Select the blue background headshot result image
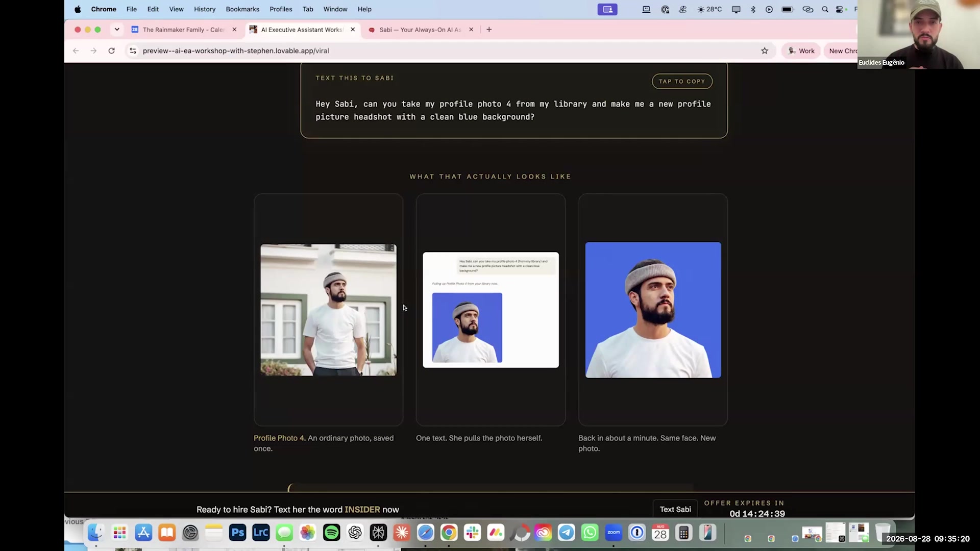 pyautogui.click(x=653, y=310)
